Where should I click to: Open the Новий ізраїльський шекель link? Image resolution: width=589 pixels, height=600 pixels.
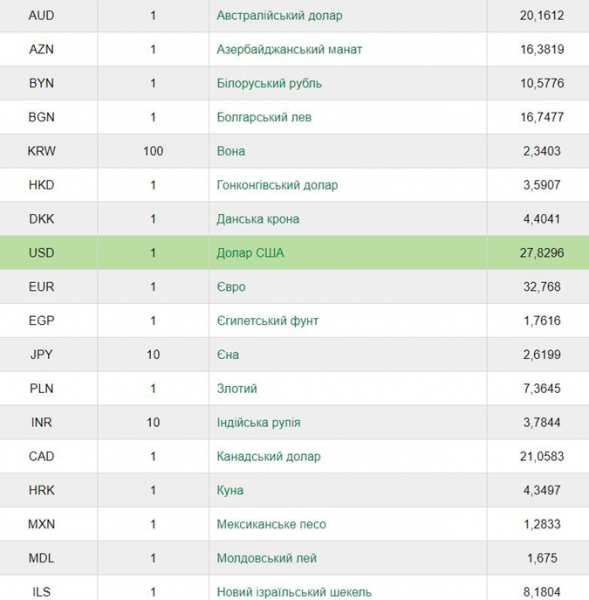pos(294,592)
